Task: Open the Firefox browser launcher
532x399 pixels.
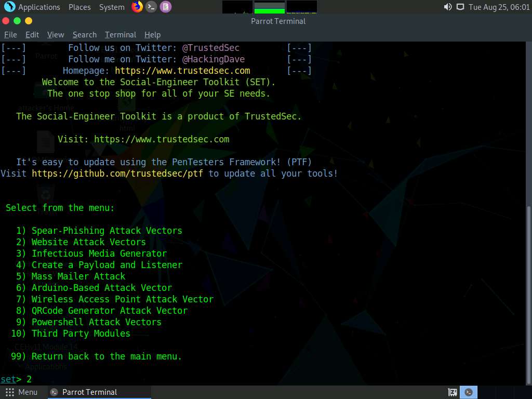Action: pos(137,7)
